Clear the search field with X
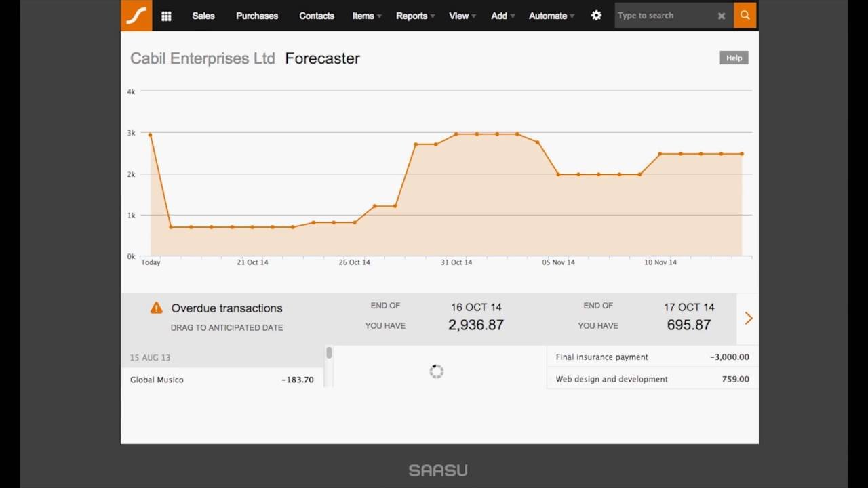The width and height of the screenshot is (868, 488). (722, 16)
